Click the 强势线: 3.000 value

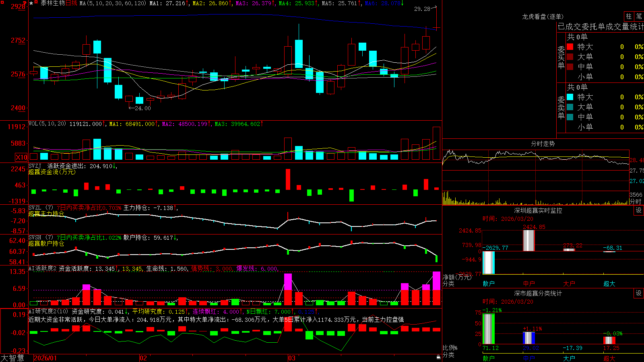[212, 268]
